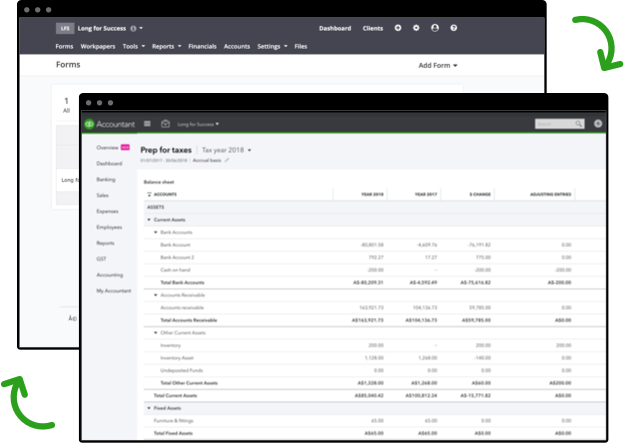
Task: Click the plus icon right of the search box
Action: pyautogui.click(x=597, y=124)
